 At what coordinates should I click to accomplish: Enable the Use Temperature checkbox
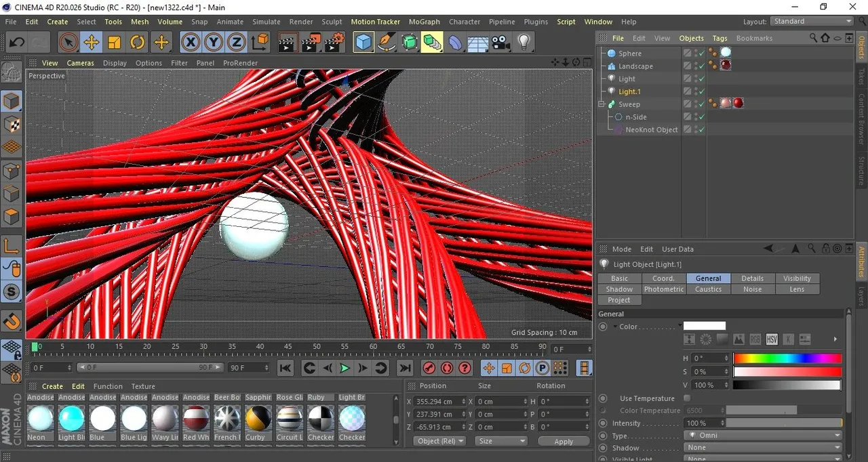pos(687,398)
